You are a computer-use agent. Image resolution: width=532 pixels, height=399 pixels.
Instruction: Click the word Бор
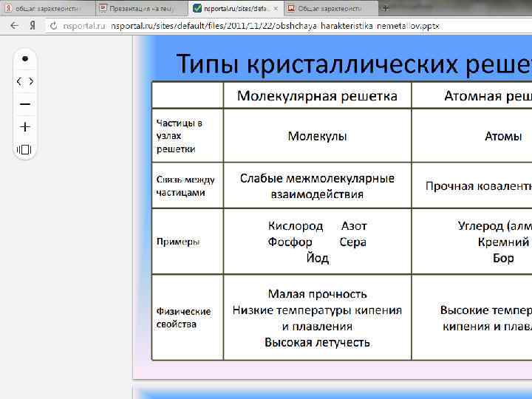coord(503,258)
